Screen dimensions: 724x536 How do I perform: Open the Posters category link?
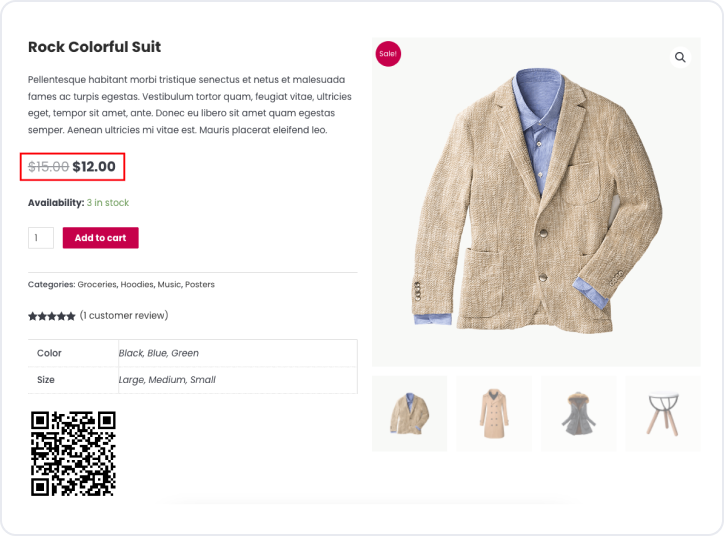click(200, 285)
